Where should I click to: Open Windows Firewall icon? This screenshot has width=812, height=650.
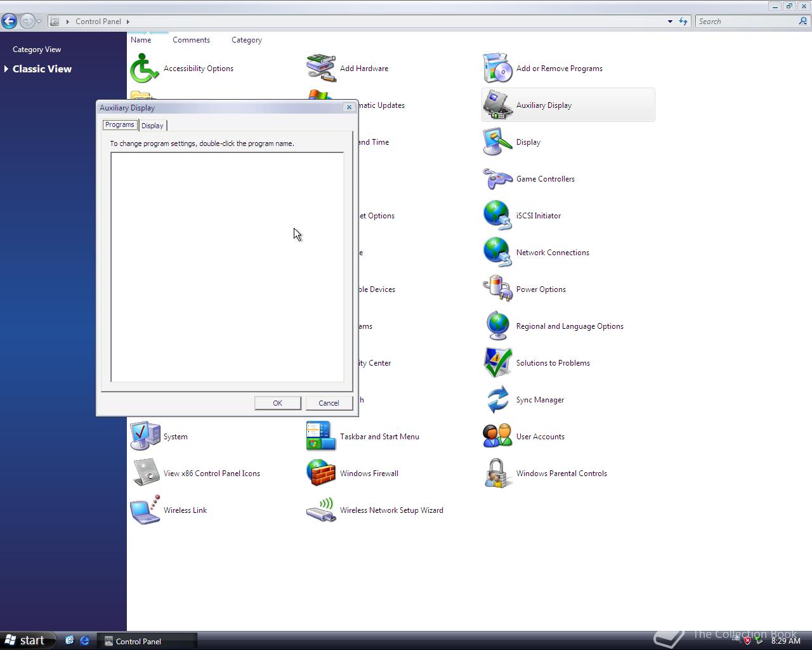[321, 474]
